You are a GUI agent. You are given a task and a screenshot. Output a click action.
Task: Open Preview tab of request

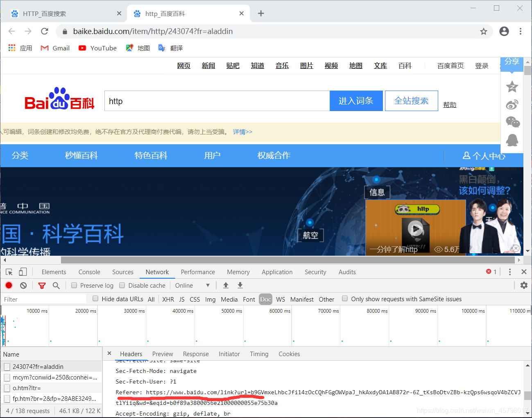point(163,354)
